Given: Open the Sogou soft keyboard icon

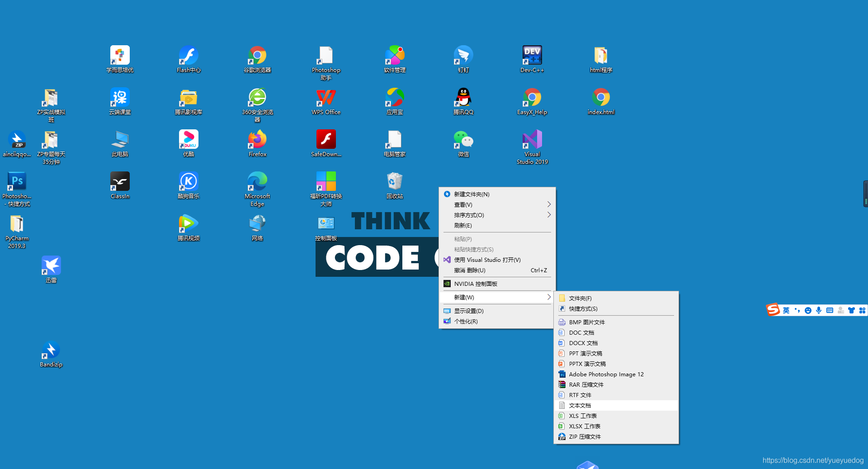Looking at the screenshot, I should (830, 310).
